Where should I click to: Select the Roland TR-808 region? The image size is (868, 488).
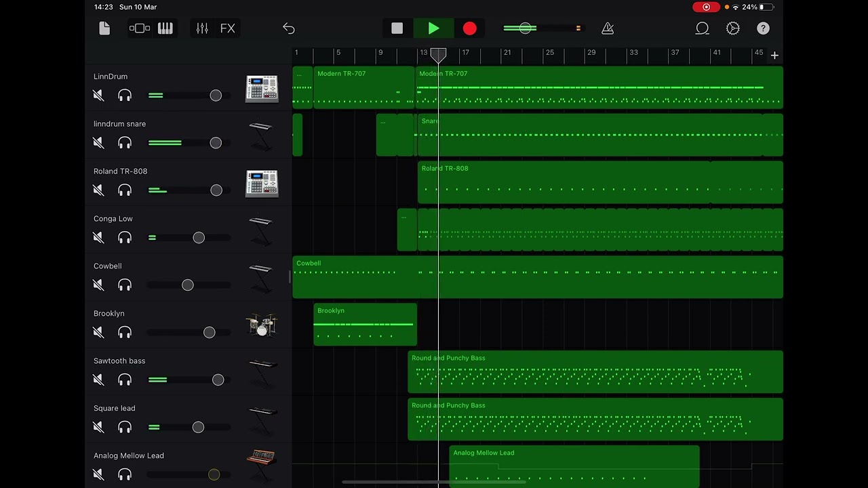(600, 182)
